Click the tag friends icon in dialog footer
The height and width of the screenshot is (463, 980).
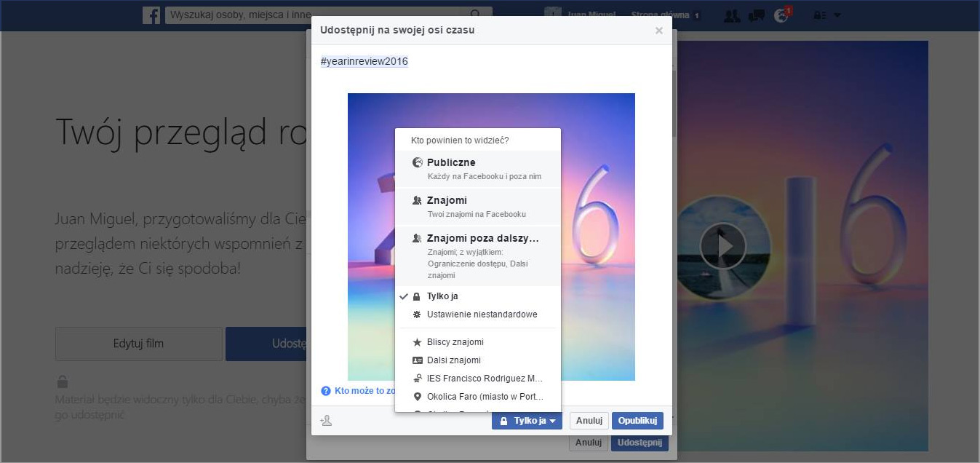(326, 420)
